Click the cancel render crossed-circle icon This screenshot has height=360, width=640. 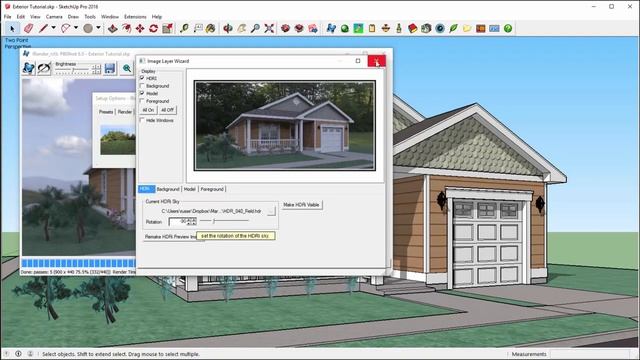coord(44,68)
